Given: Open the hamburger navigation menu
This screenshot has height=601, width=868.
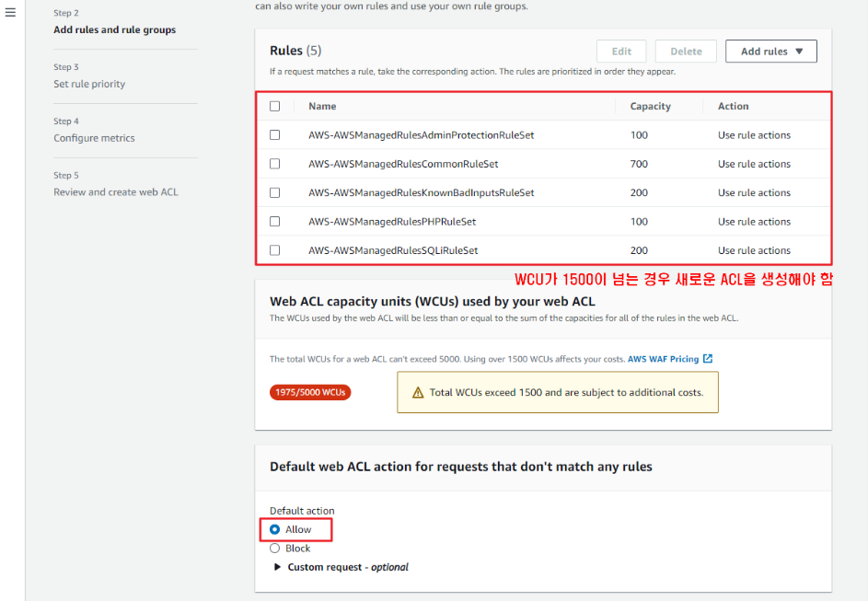Looking at the screenshot, I should tap(10, 12).
